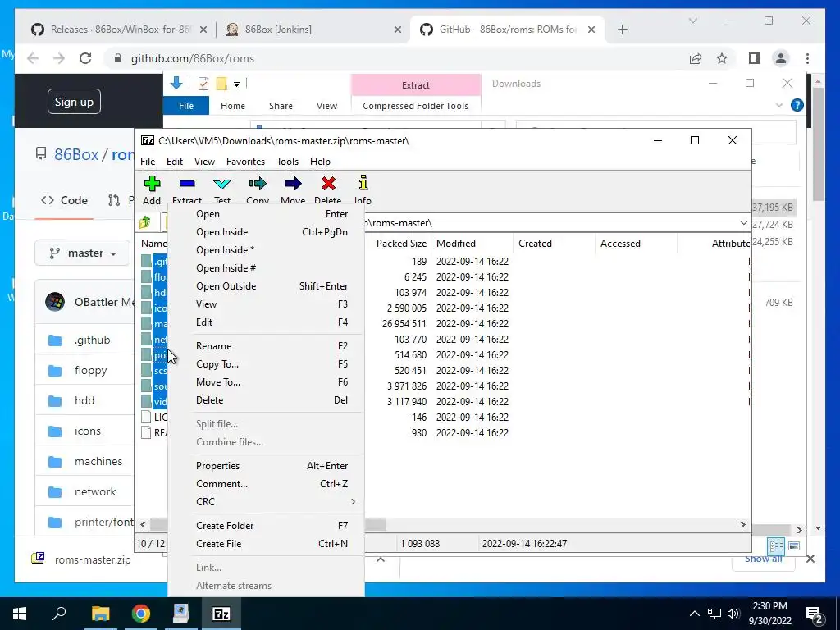840x630 pixels.
Task: Click the Test checkmark icon in 7-Zip
Action: coord(222,185)
